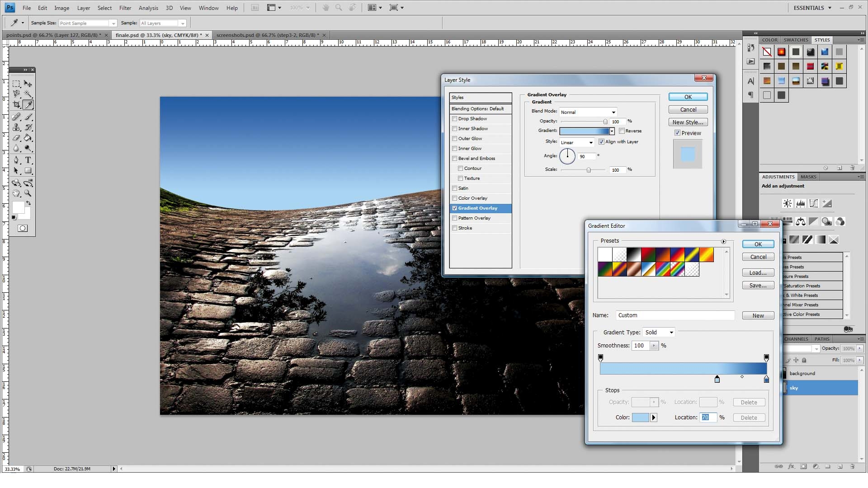Select the Clone Stamp tool

pyautogui.click(x=16, y=127)
